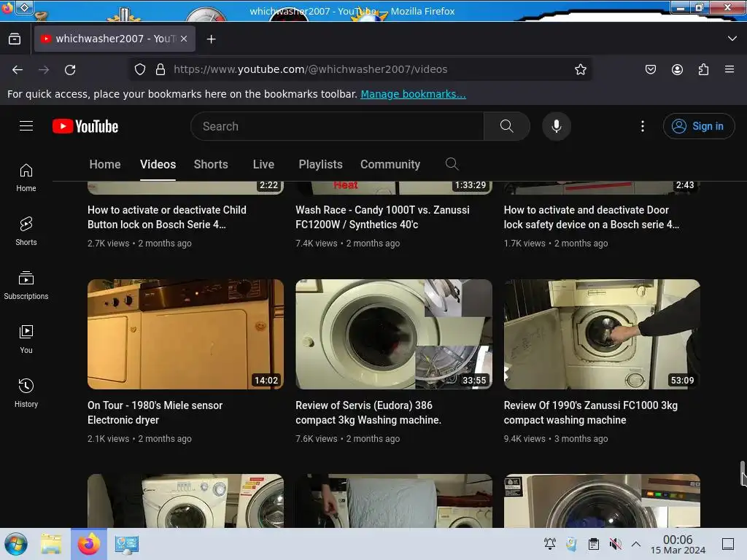Close the whichwasher2007 tab
This screenshot has width=747, height=560.
184,39
